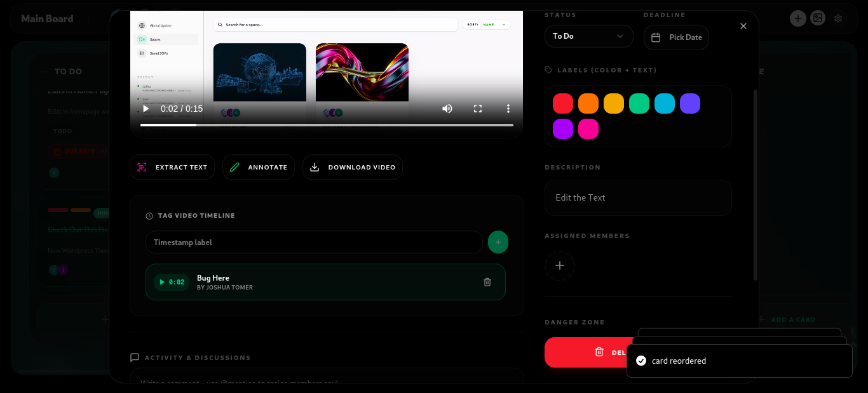
Task: Open the Status dropdown set to To Do
Action: [x=588, y=36]
